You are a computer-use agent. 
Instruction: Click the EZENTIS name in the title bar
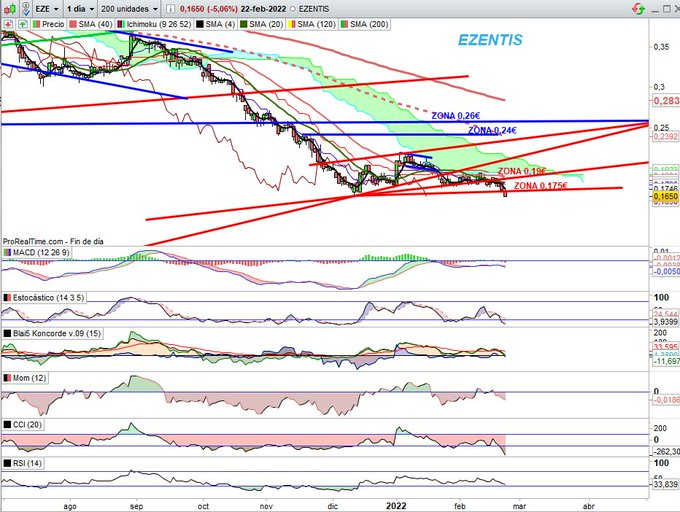tap(314, 9)
